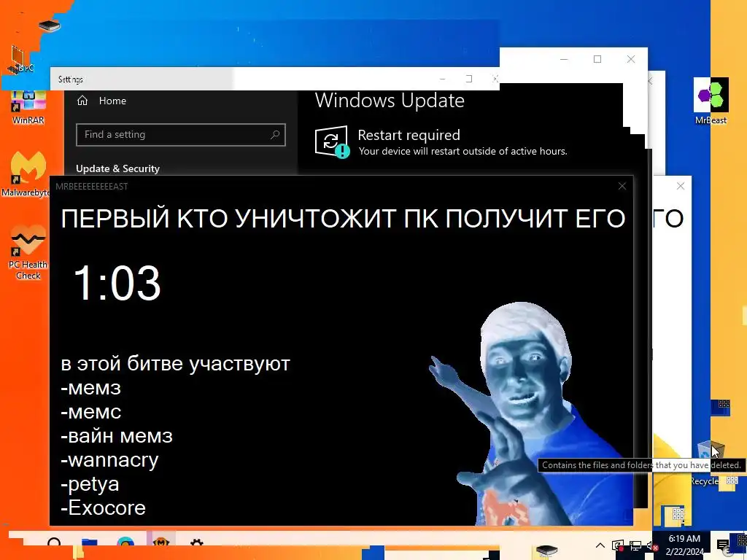Close the duplicate window behind MrBeast dialog

pos(681,186)
